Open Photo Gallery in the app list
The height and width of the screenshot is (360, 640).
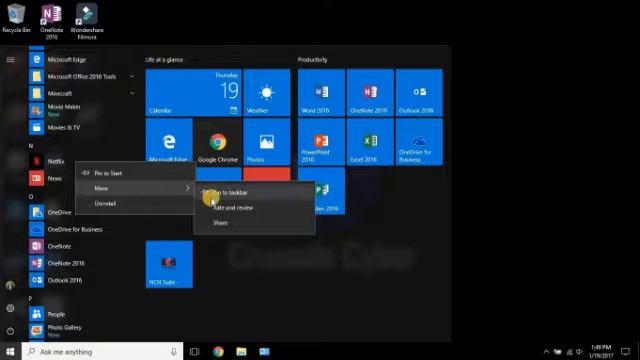pos(82,331)
